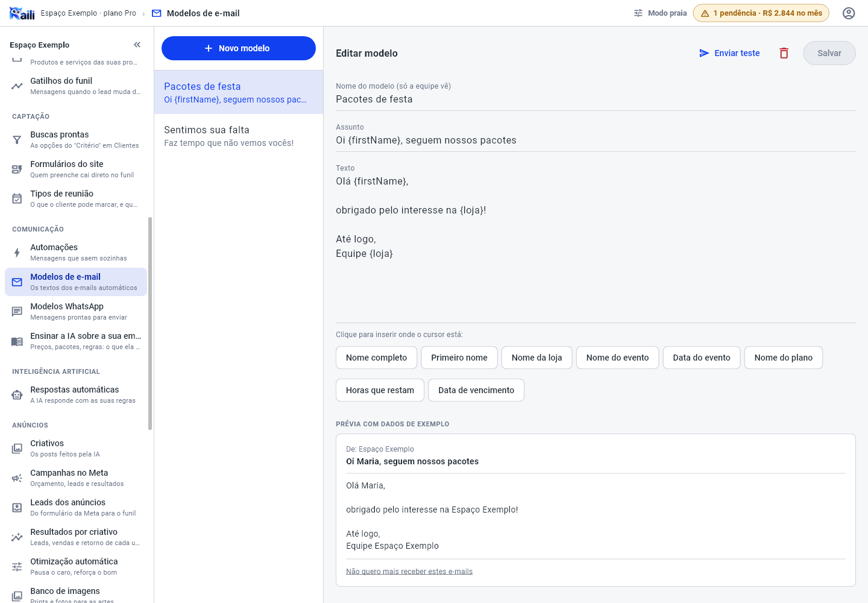Create a model with Novo modelo button

click(x=239, y=48)
